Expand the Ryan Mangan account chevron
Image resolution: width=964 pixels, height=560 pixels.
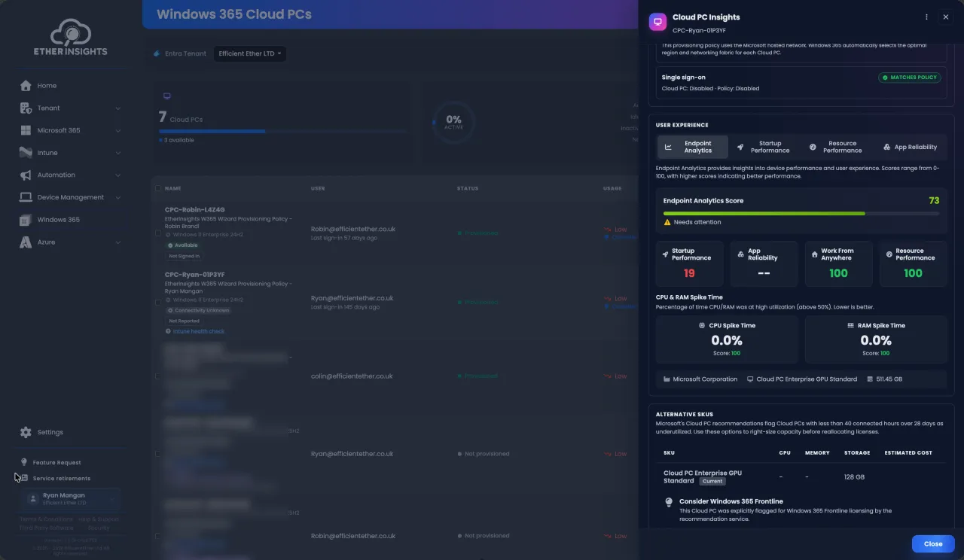112,499
